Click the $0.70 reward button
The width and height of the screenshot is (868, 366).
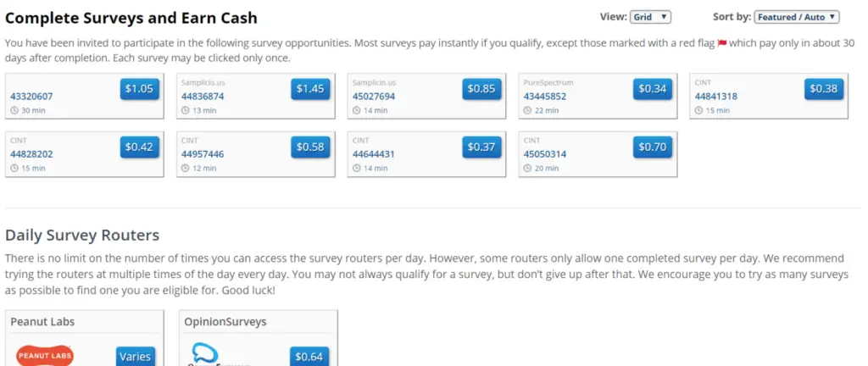(x=653, y=147)
